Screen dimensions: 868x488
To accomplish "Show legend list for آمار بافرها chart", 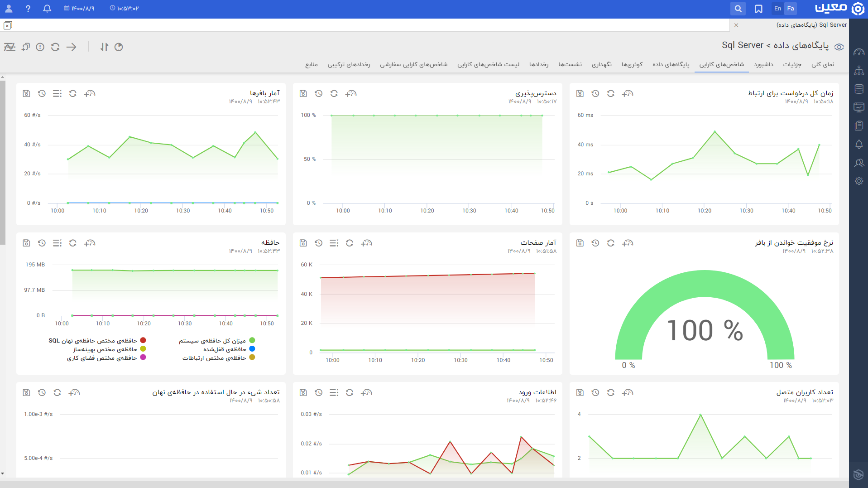I will (57, 93).
